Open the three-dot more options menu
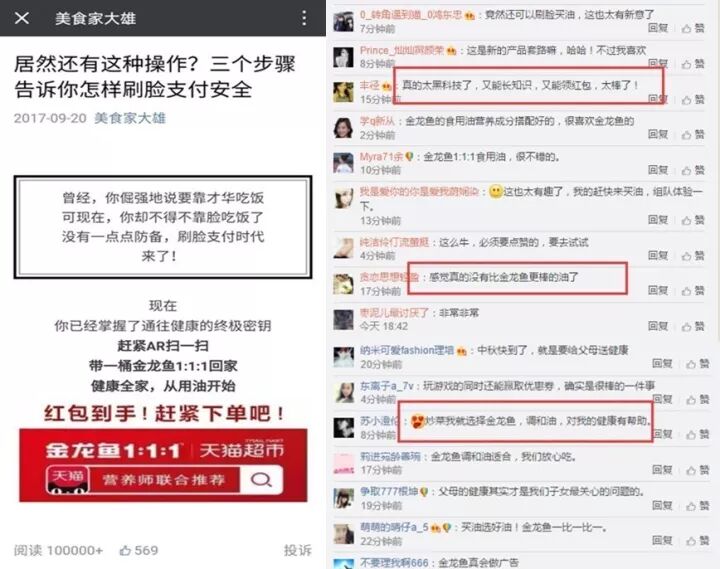 point(304,18)
